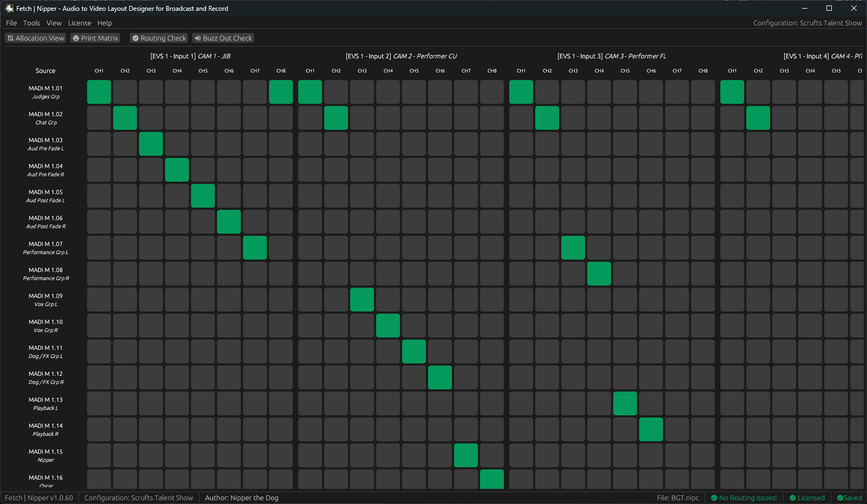Open the Tools menu
This screenshot has height=504, width=867.
tap(31, 23)
